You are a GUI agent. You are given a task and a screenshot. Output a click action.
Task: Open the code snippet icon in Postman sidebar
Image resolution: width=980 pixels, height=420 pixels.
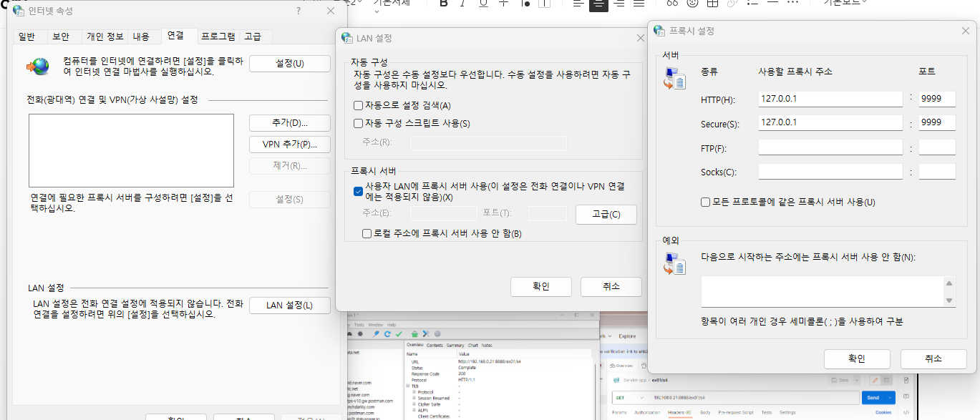pyautogui.click(x=906, y=413)
